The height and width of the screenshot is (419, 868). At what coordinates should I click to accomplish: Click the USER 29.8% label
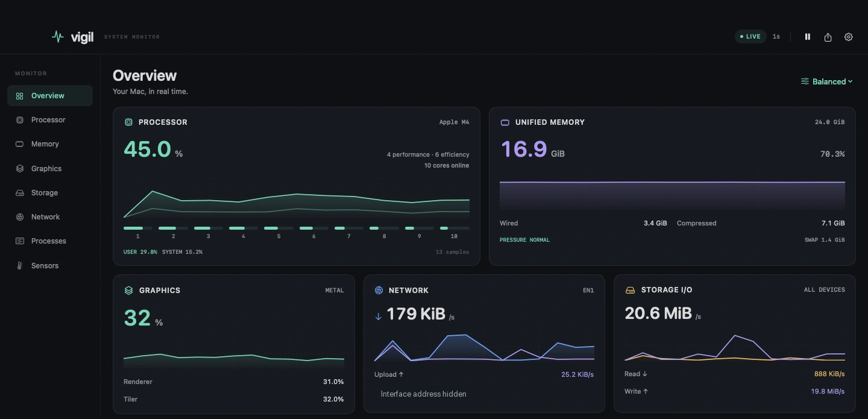click(140, 252)
